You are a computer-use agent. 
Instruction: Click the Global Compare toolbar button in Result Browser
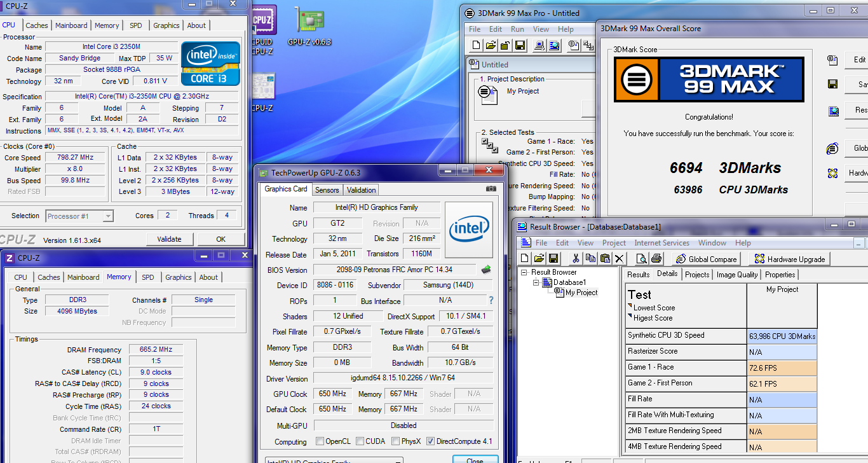coord(707,259)
